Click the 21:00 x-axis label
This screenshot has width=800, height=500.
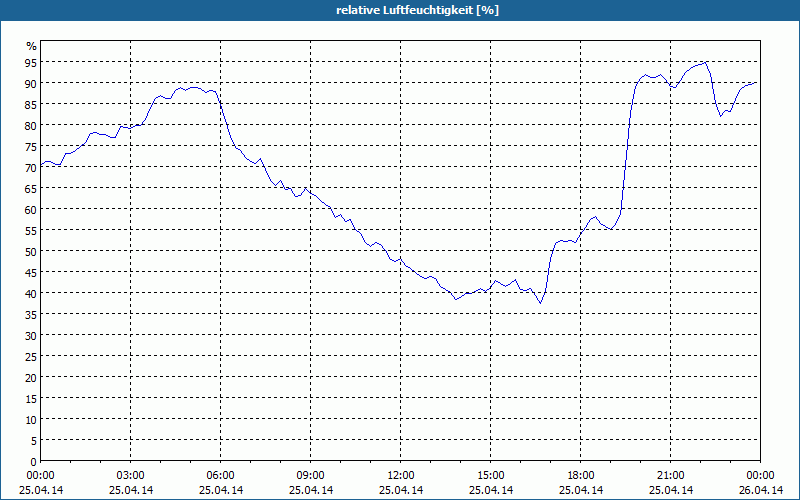point(671,476)
